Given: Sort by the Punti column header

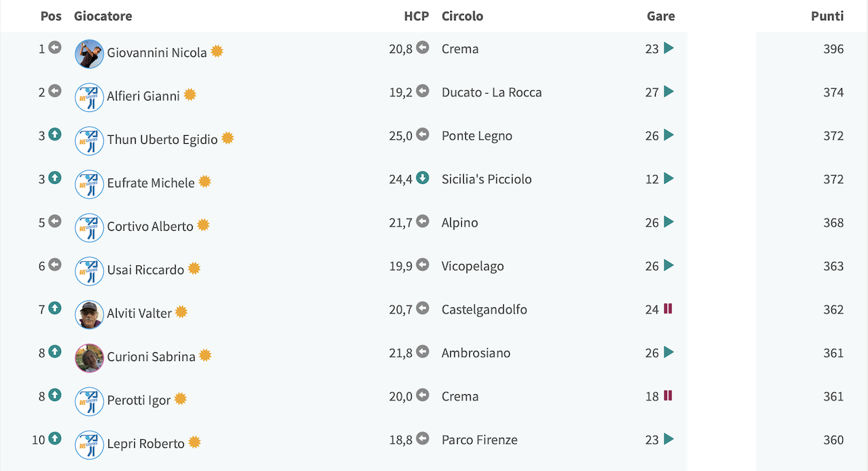Looking at the screenshot, I should tap(827, 16).
